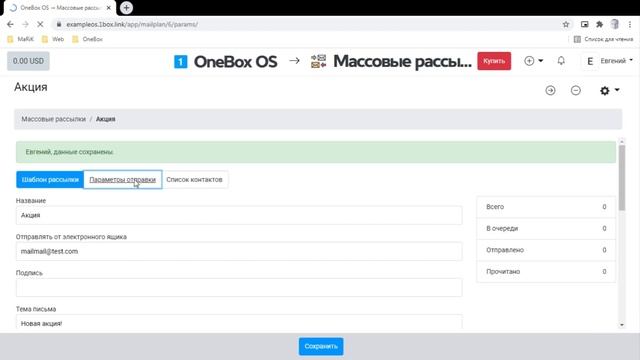640x360 pixels.
Task: Click the Акция breadcrumb text
Action: point(105,119)
